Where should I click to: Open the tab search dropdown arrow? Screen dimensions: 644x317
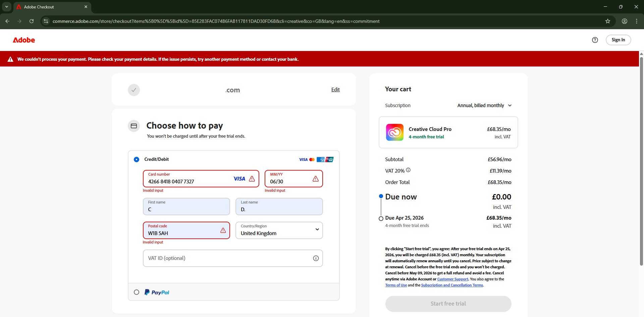pyautogui.click(x=6, y=7)
